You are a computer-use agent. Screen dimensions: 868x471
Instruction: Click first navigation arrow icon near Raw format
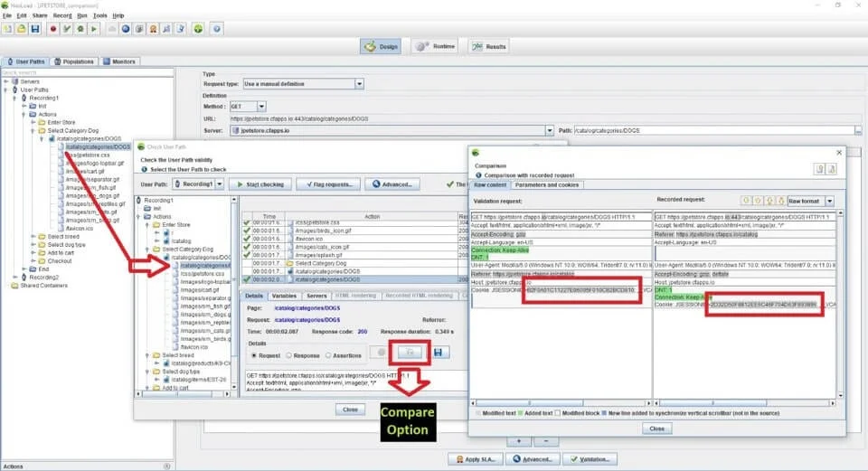[x=746, y=201]
